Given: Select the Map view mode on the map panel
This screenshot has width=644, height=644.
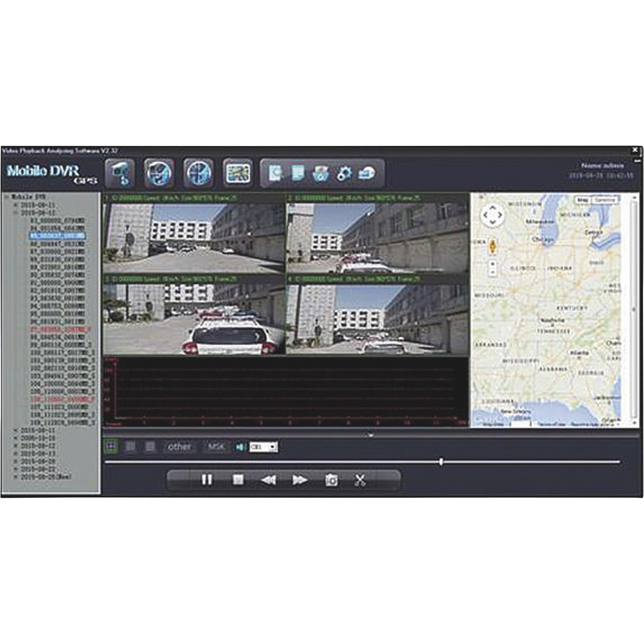Looking at the screenshot, I should 583,199.
